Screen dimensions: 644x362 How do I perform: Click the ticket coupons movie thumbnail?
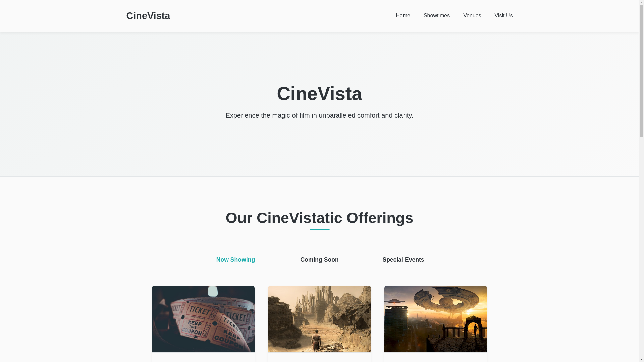pos(203,319)
